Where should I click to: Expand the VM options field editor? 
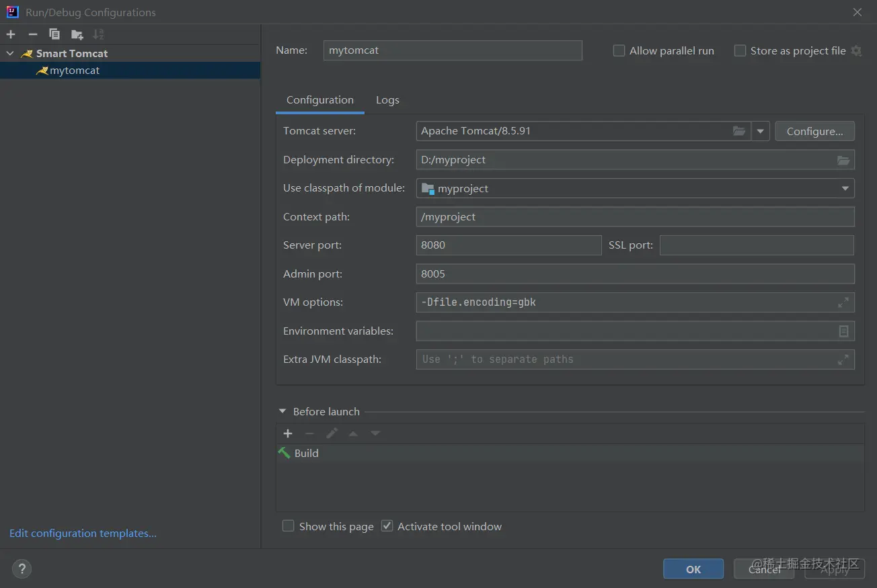(x=843, y=302)
